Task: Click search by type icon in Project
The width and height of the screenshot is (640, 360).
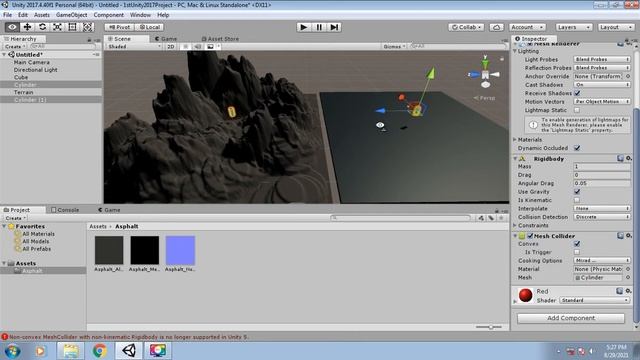Action: pyautogui.click(x=481, y=218)
